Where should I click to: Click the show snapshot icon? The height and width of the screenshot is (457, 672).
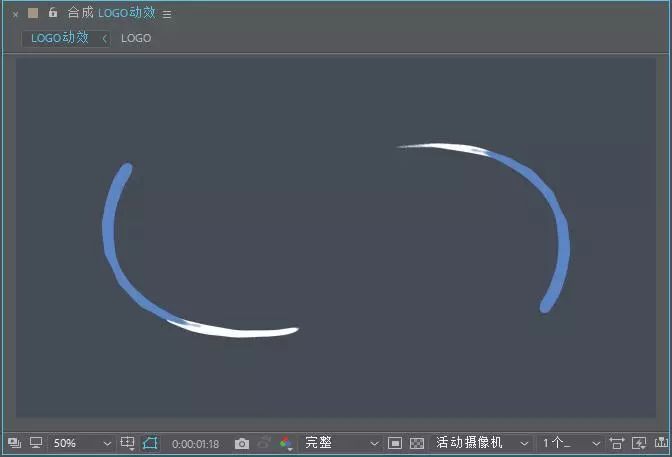pos(264,443)
